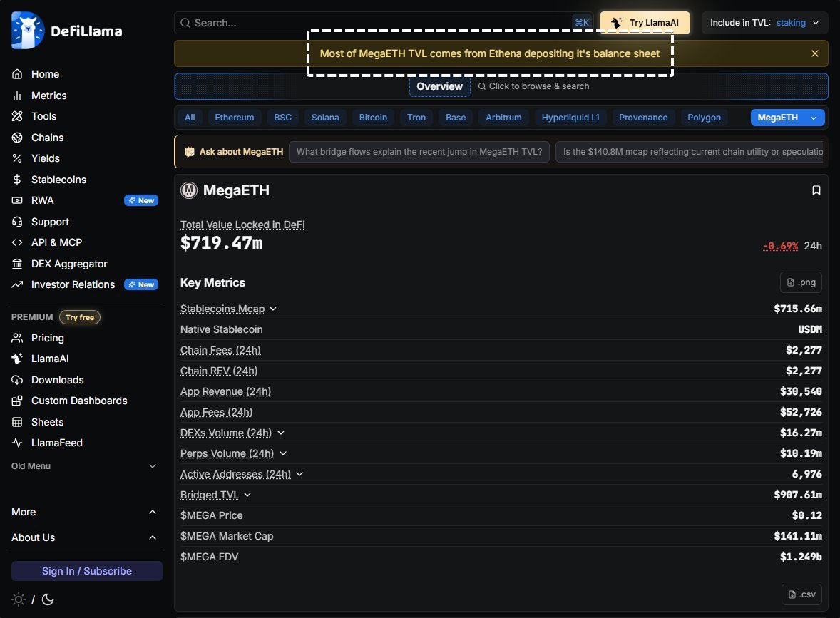The width and height of the screenshot is (840, 618).
Task: Open Include in TVL staking dropdown
Action: tap(764, 23)
